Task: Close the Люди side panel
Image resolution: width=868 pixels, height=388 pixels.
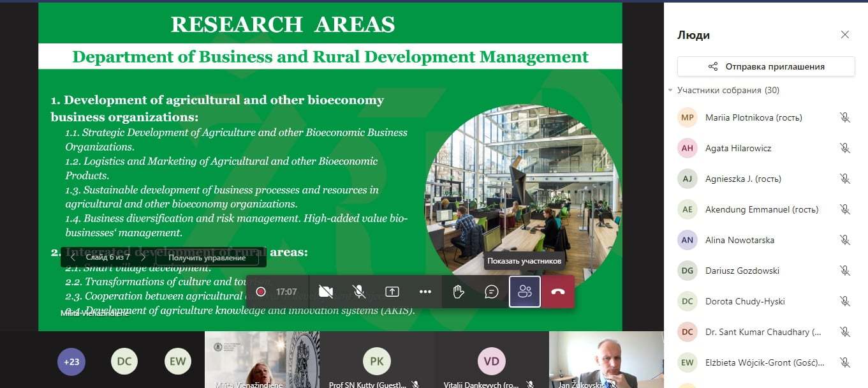Action: click(x=844, y=35)
